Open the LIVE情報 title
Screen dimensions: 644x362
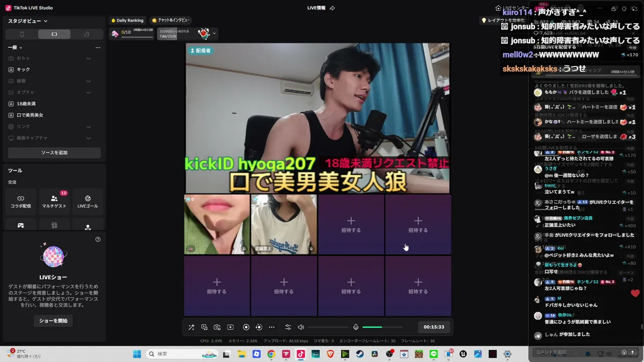(316, 8)
